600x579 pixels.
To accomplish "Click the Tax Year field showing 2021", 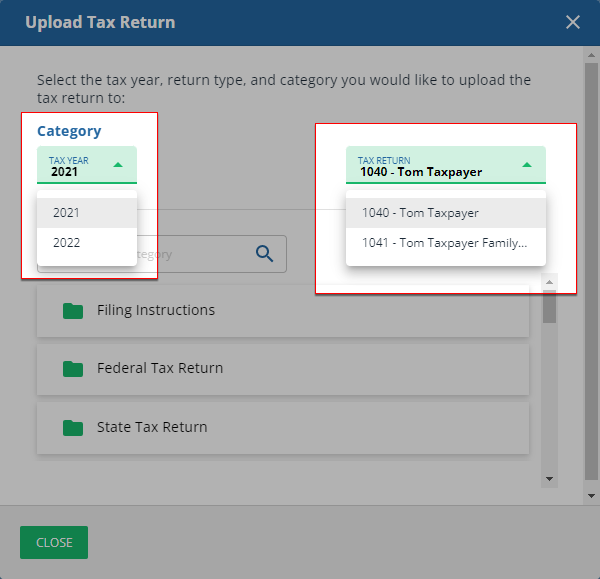I will [x=75, y=166].
